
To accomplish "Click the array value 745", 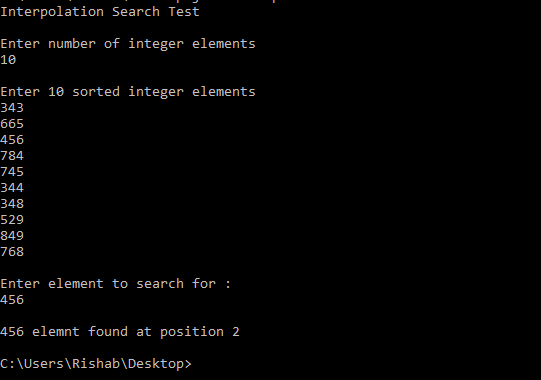I will 12,172.
